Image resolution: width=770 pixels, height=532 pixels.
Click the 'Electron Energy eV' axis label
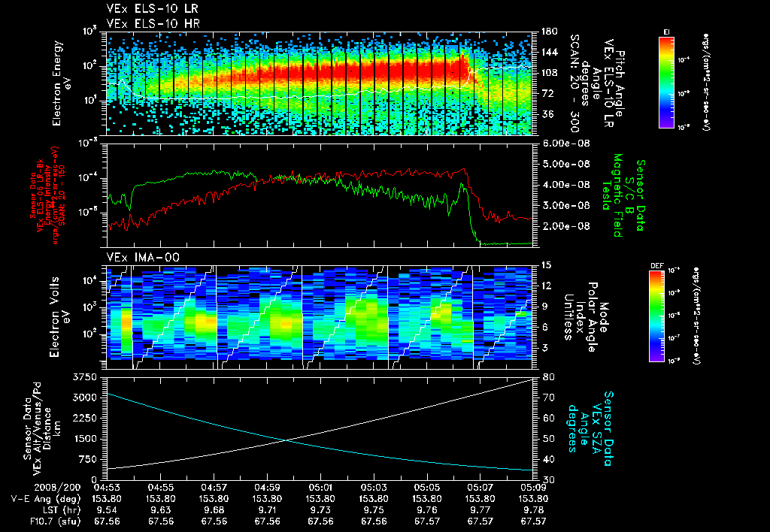(63, 83)
